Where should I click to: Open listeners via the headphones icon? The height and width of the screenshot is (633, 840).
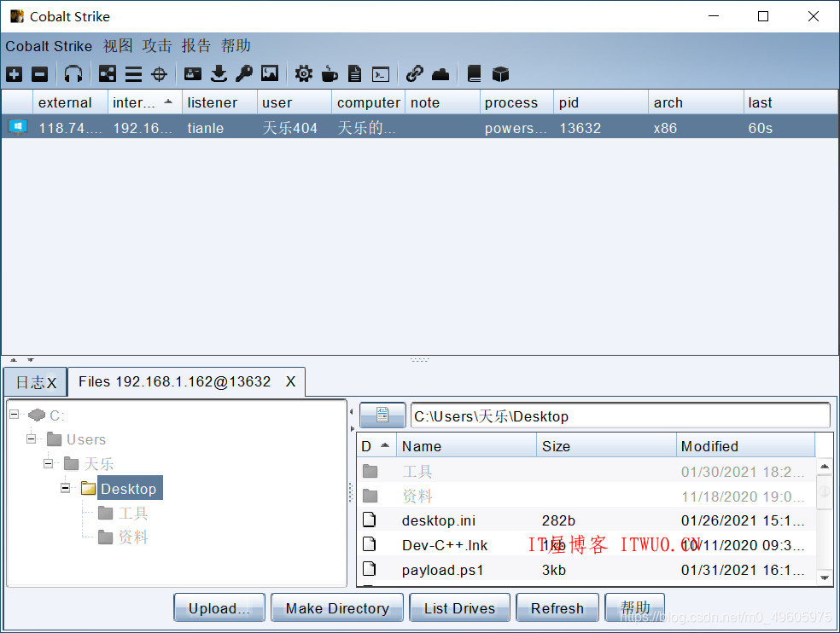[73, 74]
